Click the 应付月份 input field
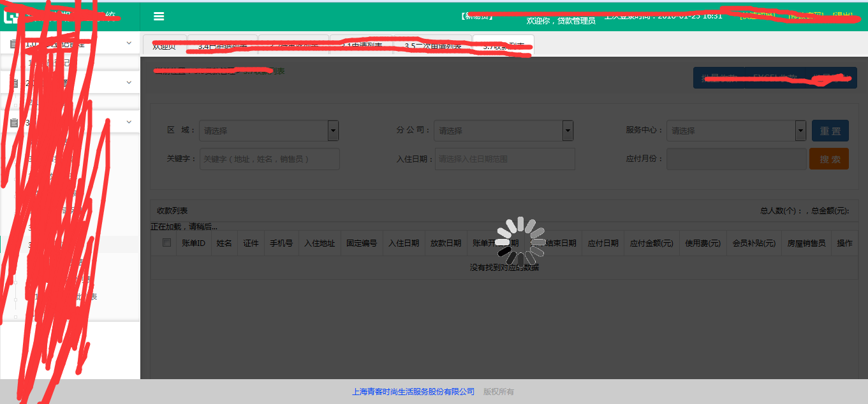 click(x=737, y=159)
